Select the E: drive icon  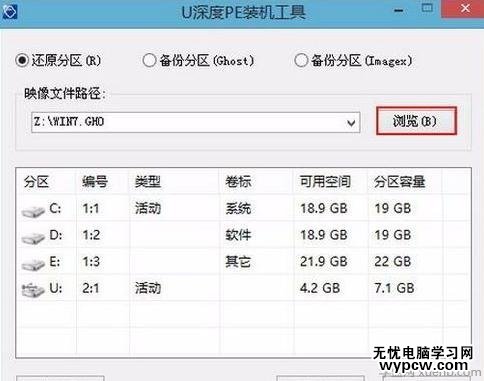(33, 264)
